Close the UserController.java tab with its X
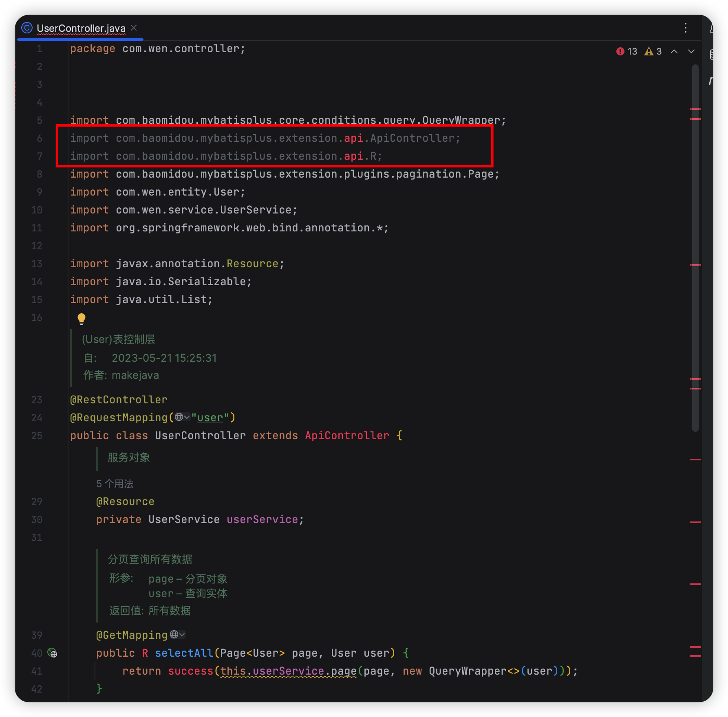Viewport: 728px width, 717px height. click(x=134, y=28)
